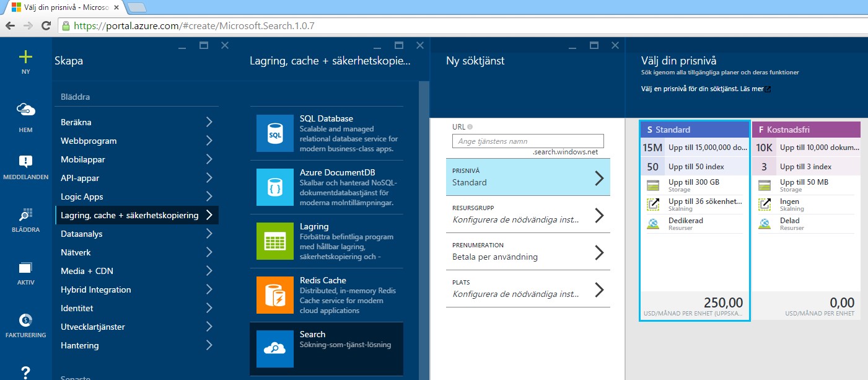
Task: Click the question mark help icon
Action: [25, 372]
